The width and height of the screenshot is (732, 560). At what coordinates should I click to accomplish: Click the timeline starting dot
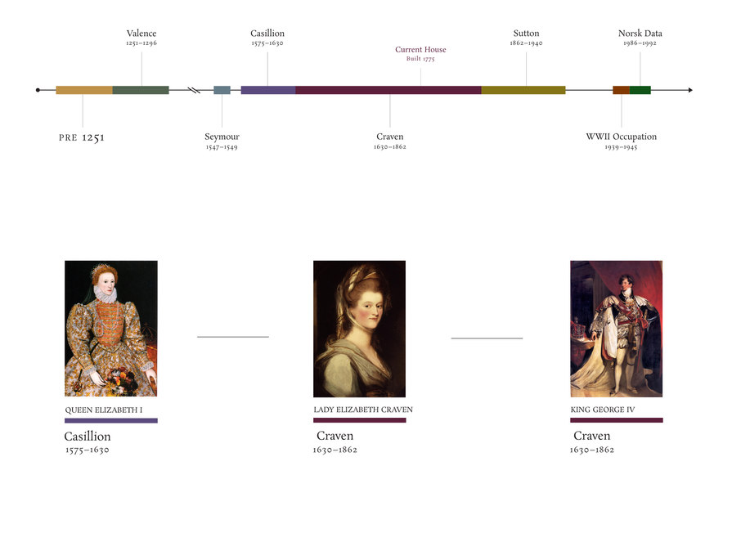[x=38, y=90]
